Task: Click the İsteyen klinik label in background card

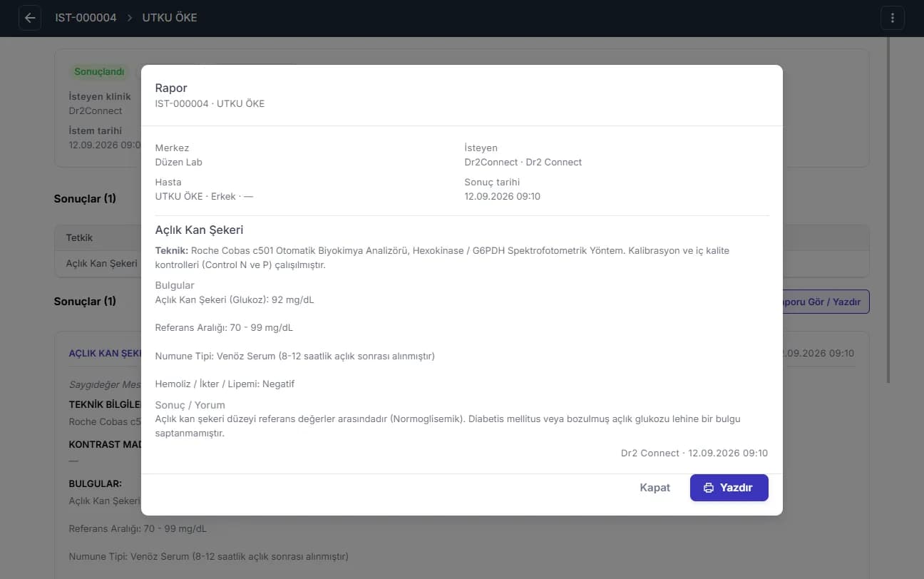Action: [x=100, y=96]
